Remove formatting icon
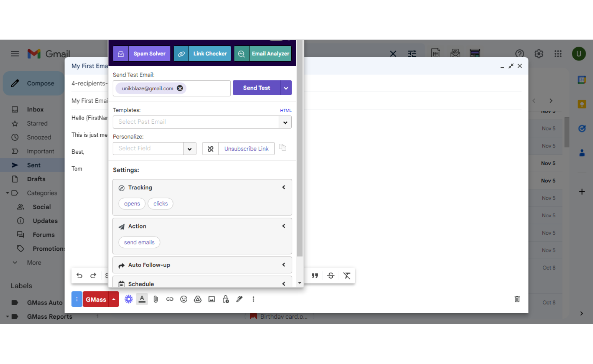 tap(347, 276)
